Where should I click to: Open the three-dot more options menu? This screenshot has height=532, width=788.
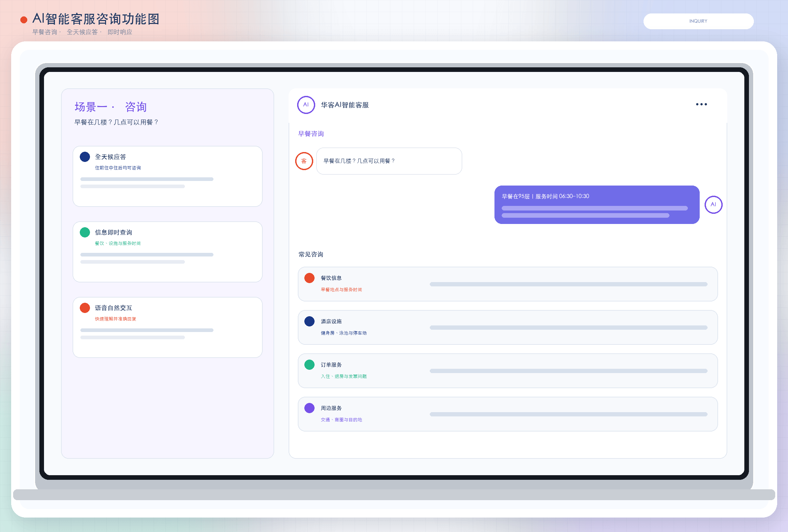point(701,104)
